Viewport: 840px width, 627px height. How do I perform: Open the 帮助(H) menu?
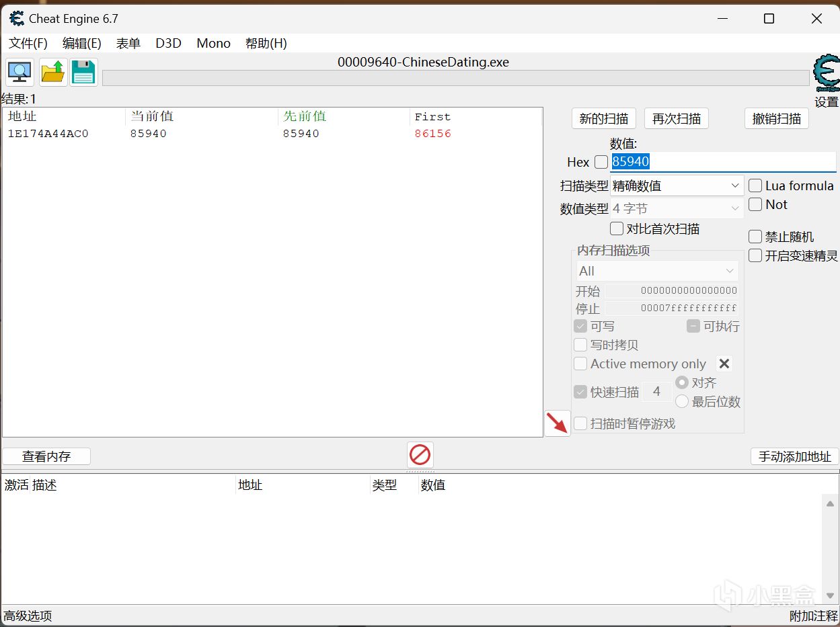pyautogui.click(x=266, y=43)
